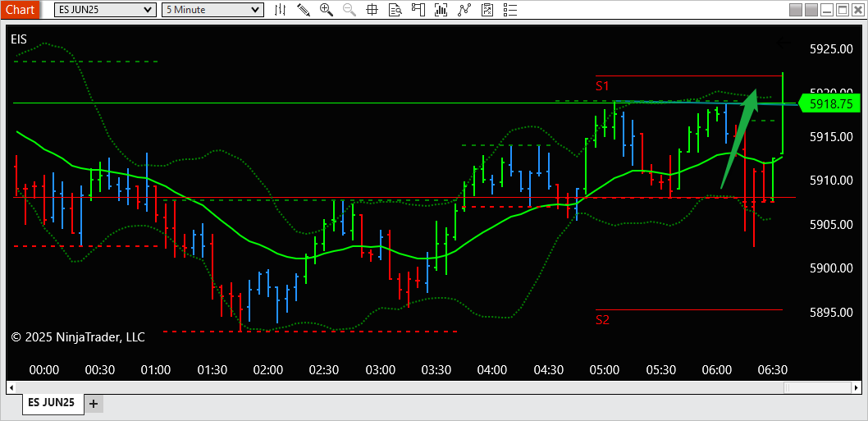Maximize the chart window
Screen dimensions: 868x421
point(842,10)
